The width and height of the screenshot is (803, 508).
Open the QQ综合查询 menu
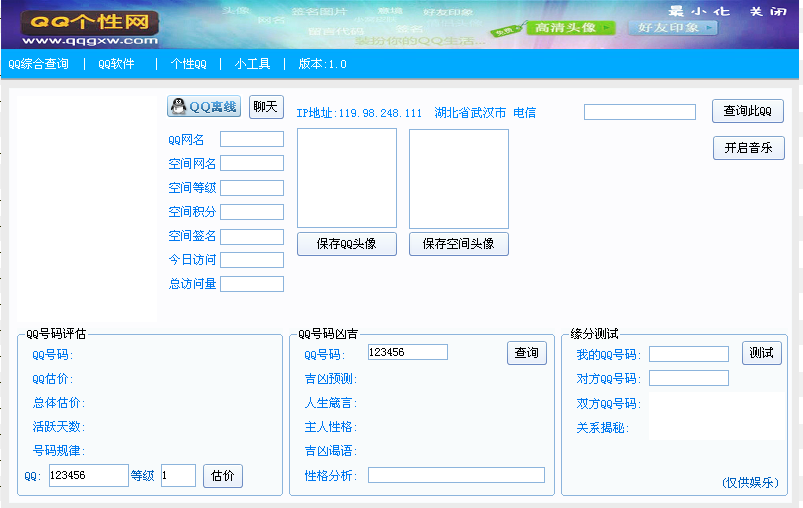click(38, 64)
